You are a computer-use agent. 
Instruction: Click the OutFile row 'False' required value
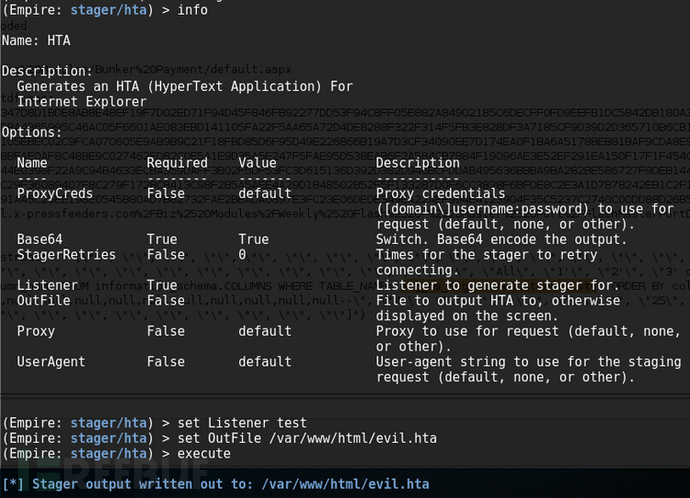pyautogui.click(x=166, y=300)
